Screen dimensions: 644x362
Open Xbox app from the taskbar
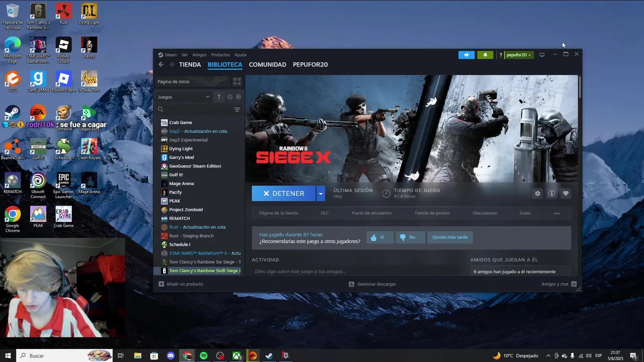[236, 355]
